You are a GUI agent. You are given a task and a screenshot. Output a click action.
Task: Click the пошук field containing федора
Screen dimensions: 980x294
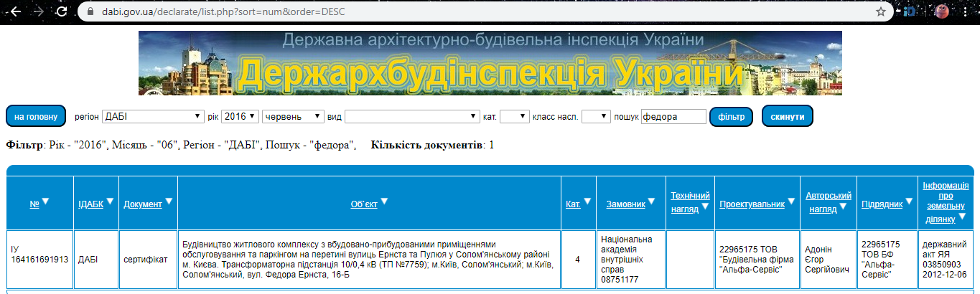[x=673, y=116]
